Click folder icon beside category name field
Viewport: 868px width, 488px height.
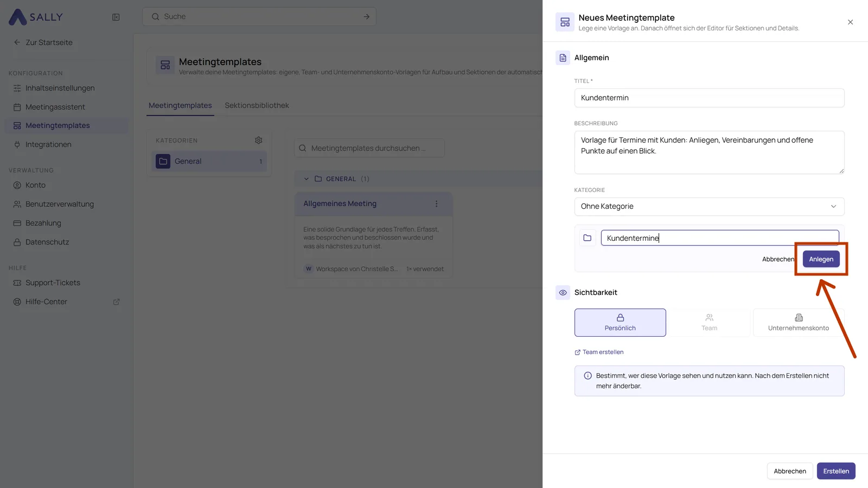tap(587, 237)
